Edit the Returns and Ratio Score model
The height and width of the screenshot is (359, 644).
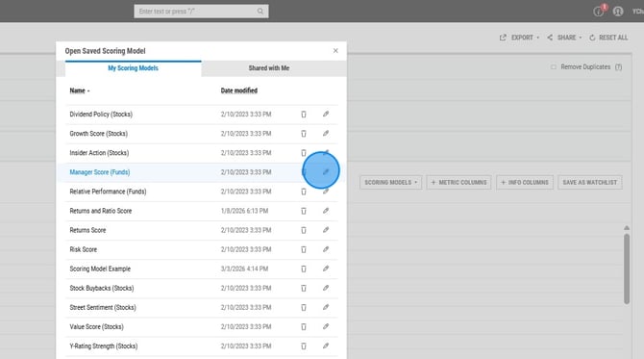coord(326,211)
